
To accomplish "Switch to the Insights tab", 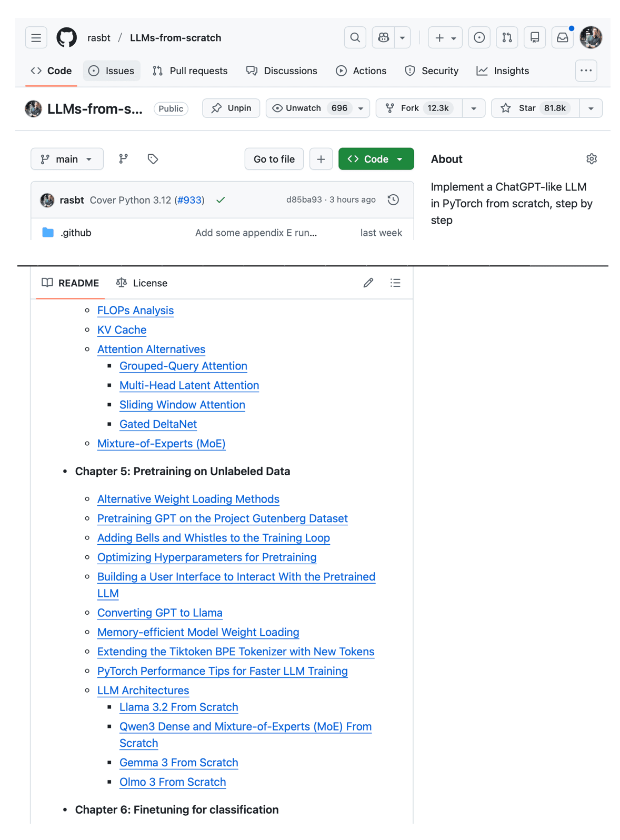I will (503, 71).
